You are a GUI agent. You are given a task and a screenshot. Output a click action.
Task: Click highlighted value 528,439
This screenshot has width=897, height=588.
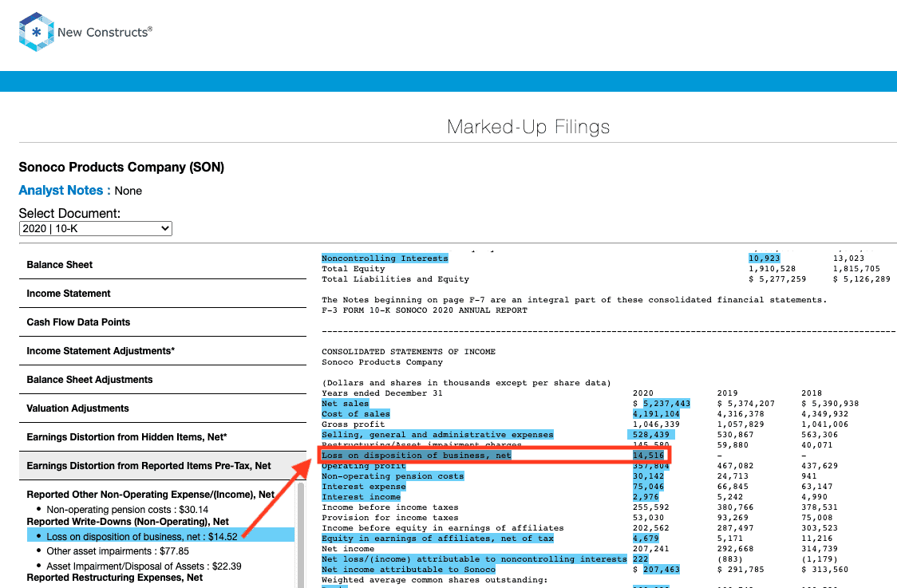[651, 434]
